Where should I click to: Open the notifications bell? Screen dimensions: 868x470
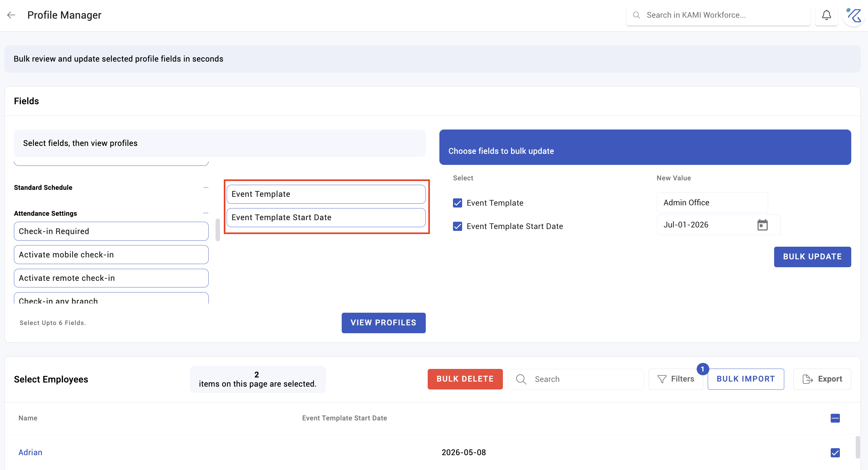tap(826, 15)
